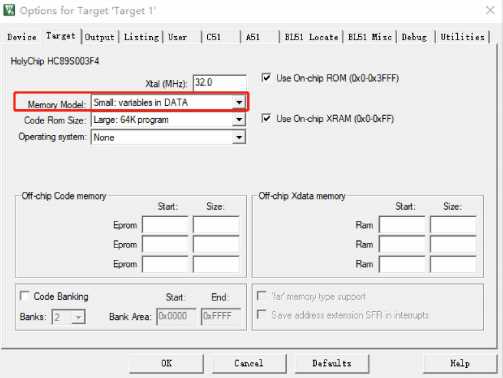The width and height of the screenshot is (503, 378).
Task: Click the Keil app icon in title bar
Action: point(9,10)
